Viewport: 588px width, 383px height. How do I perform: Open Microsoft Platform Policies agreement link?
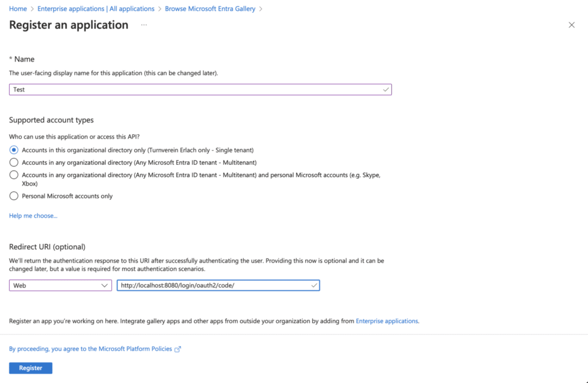[90, 349]
